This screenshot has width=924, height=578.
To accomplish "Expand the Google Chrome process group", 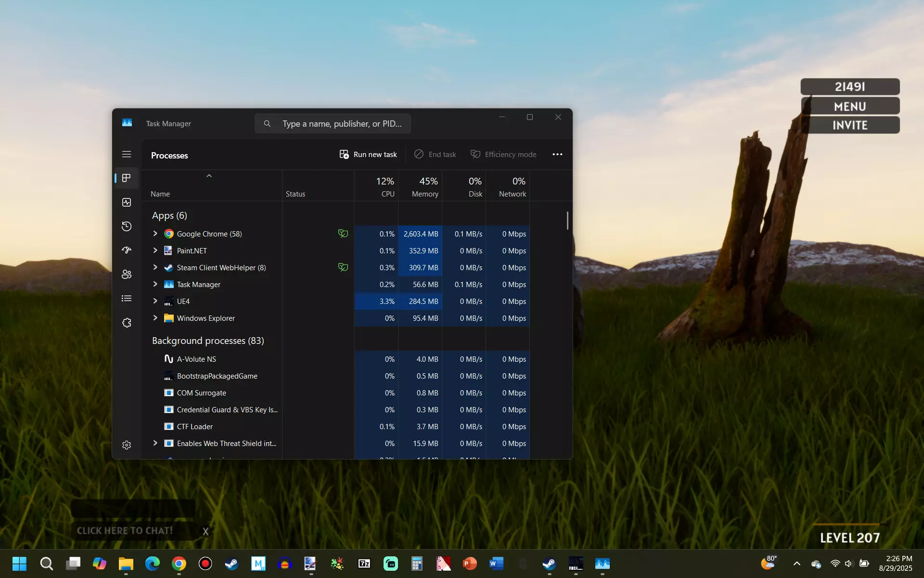I will pyautogui.click(x=155, y=234).
